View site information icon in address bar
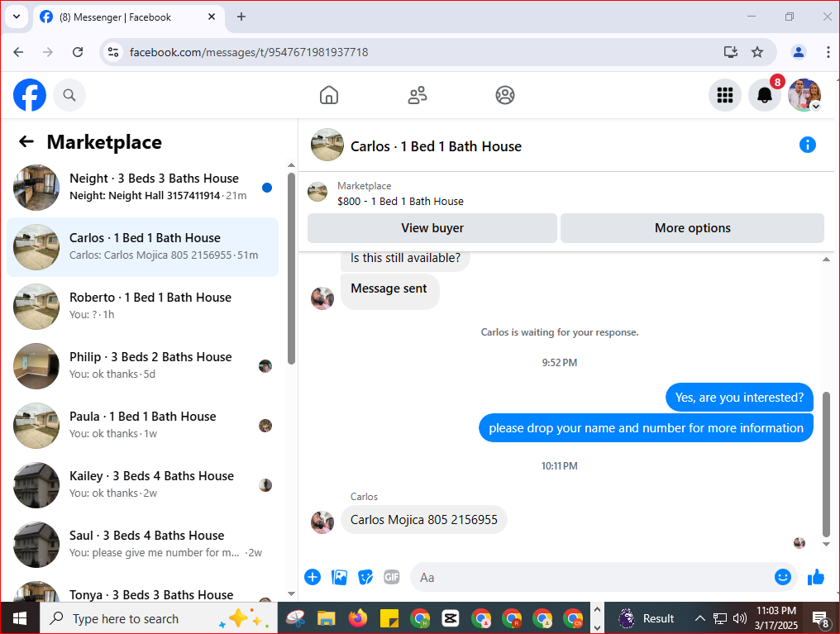 tap(113, 52)
